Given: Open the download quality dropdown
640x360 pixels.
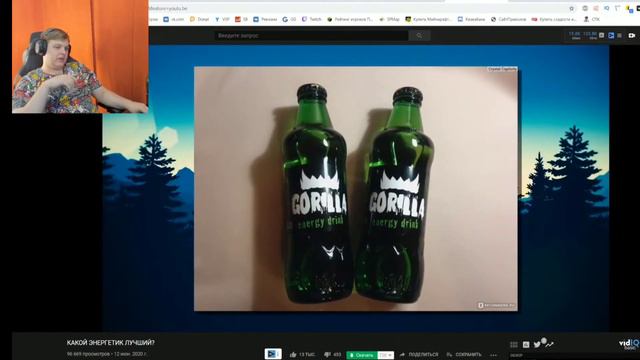Looking at the screenshot, I should tap(386, 355).
